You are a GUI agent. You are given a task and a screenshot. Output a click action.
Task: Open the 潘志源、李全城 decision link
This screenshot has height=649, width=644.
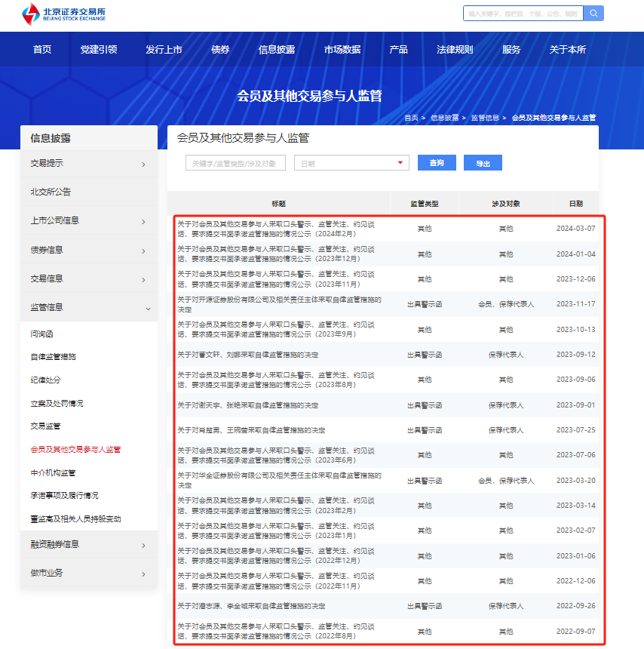point(251,606)
